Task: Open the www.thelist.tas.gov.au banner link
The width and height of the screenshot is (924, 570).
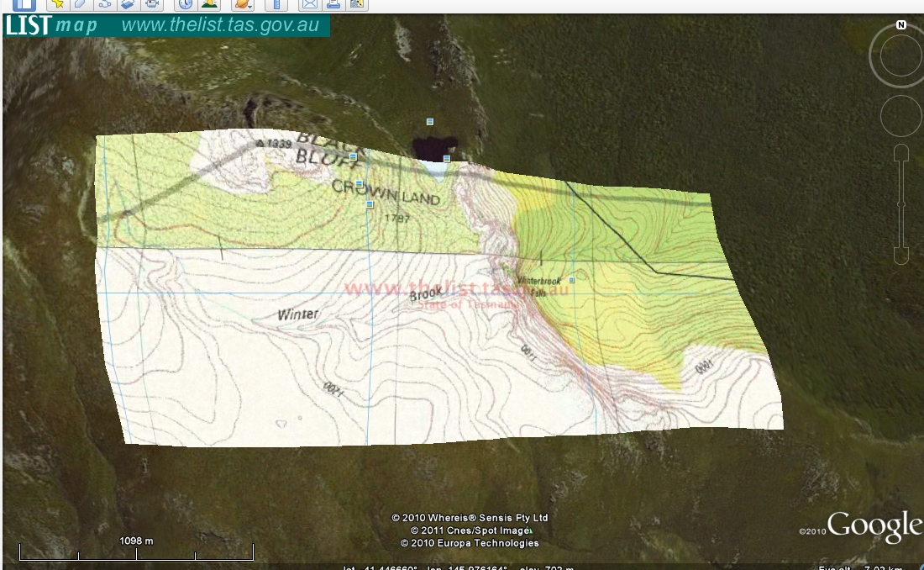Action: pyautogui.click(x=220, y=24)
